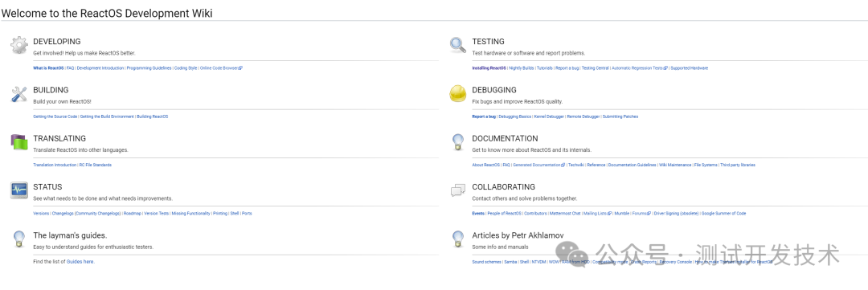This screenshot has height=290, width=868.
Task: Open Changelogs (Community Changelogs) link
Action: (x=86, y=213)
